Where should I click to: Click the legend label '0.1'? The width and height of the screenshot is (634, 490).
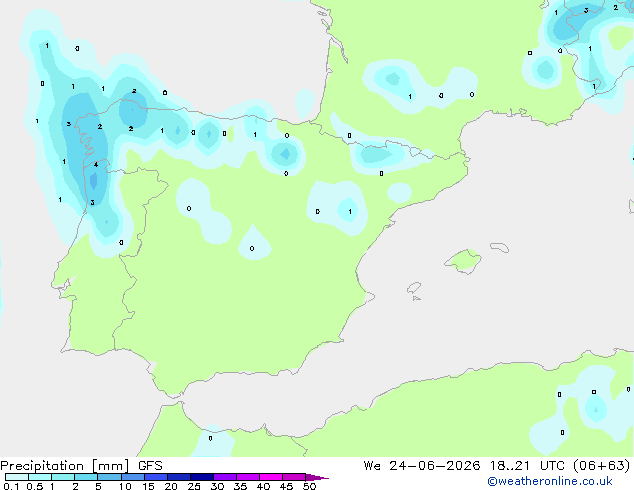[x=11, y=486]
